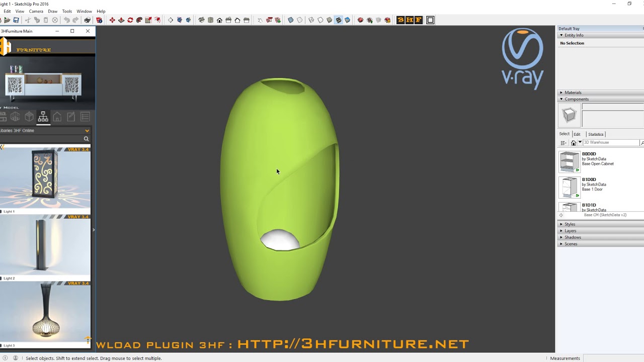The image size is (644, 362).
Task: Click the house icon in 3HFurniture tabs
Action: click(x=57, y=117)
